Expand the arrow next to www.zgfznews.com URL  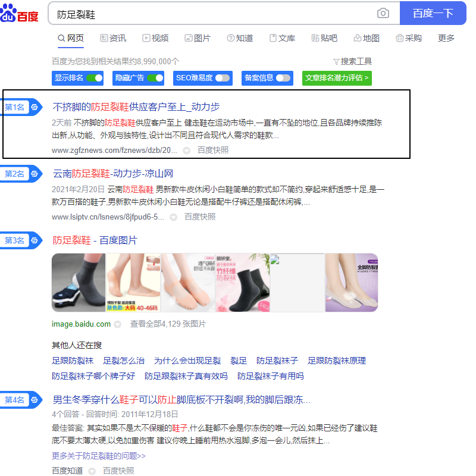click(186, 151)
